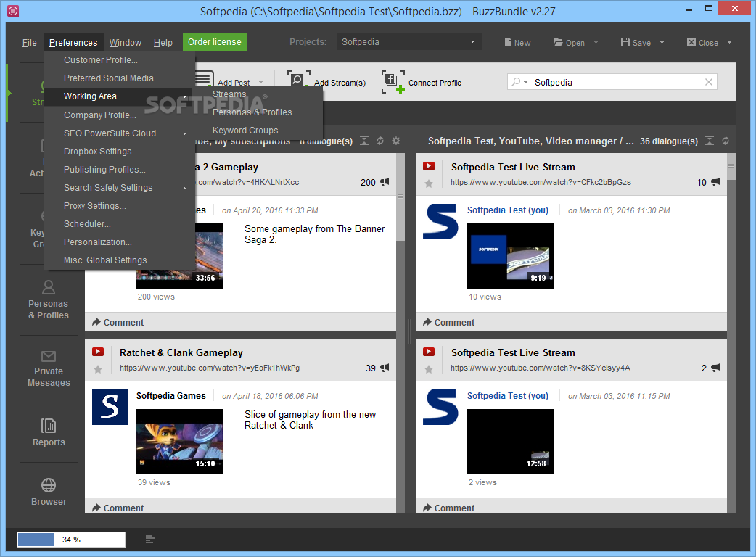Open the Window menu
756x557 pixels.
[x=126, y=42]
